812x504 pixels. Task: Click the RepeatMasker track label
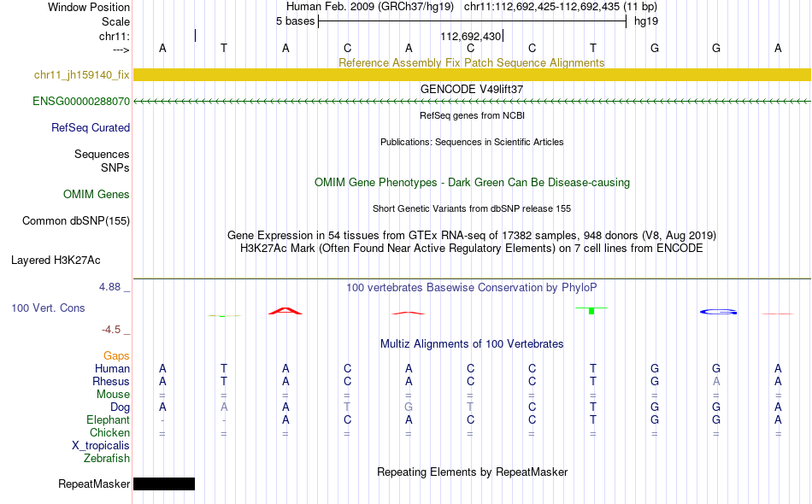tap(94, 483)
